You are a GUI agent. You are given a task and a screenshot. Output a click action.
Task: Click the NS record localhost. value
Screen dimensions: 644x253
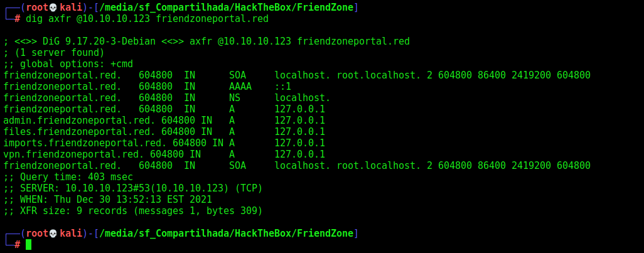(x=303, y=98)
